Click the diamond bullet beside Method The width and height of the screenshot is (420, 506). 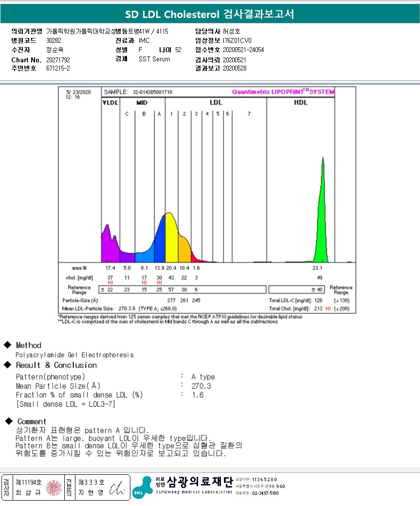click(7, 344)
